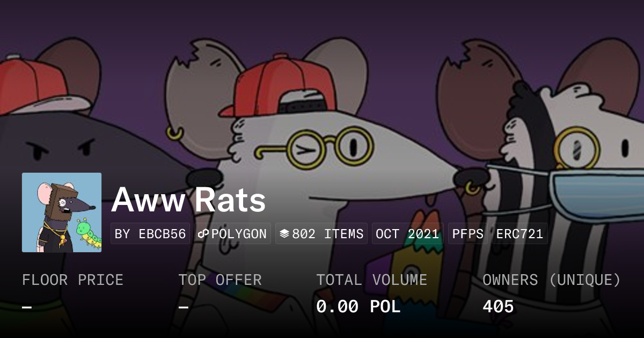Click the OWNERS (UNIQUE) label
The width and height of the screenshot is (644, 338).
click(x=552, y=280)
